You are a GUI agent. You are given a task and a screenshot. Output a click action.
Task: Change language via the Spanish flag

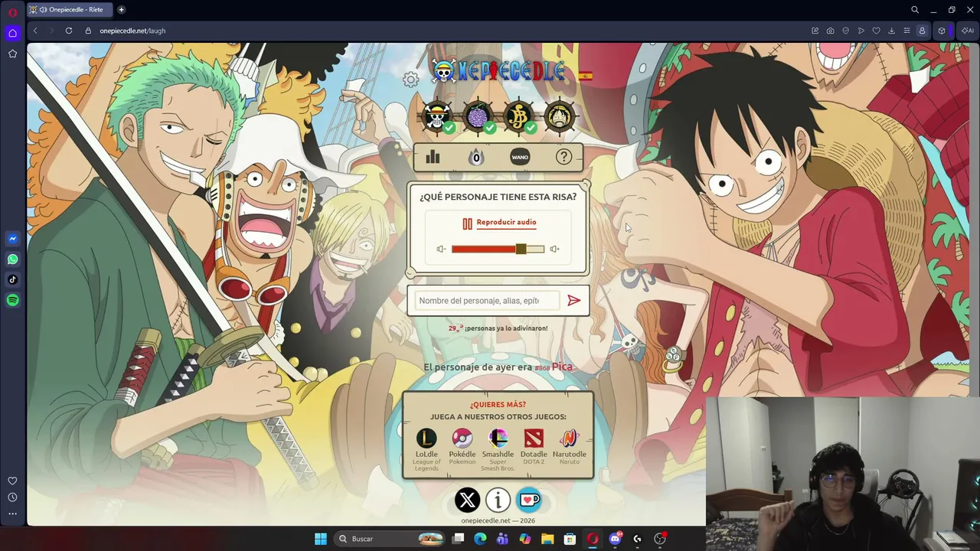coord(586,76)
